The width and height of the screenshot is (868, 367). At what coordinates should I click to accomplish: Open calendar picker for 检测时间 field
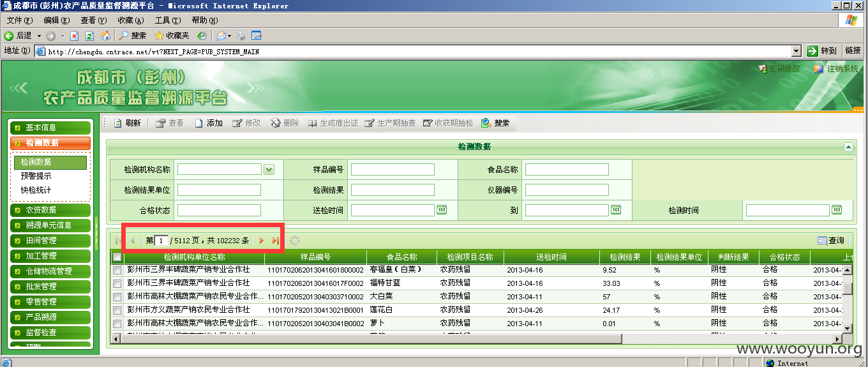(x=836, y=209)
